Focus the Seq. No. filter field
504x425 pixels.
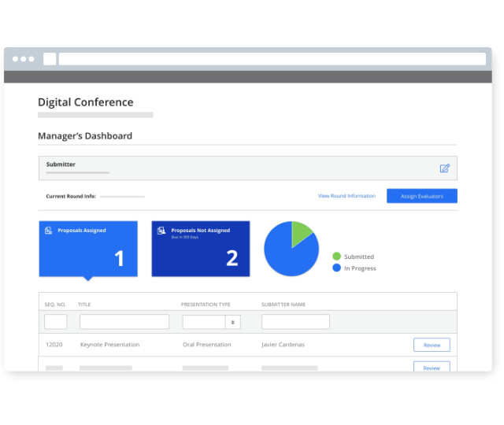56,322
